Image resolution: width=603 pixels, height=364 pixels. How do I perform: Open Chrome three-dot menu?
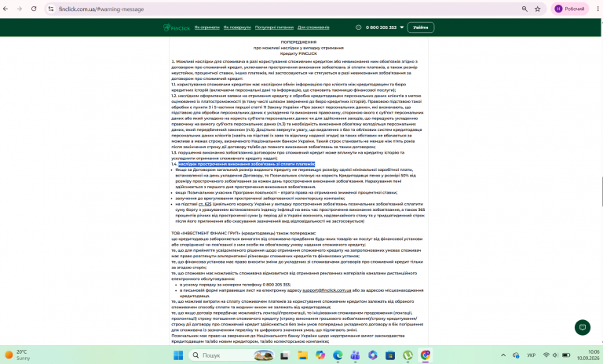pos(598,9)
